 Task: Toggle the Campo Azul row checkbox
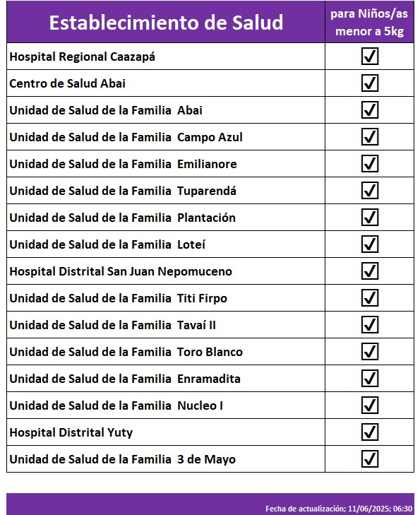pyautogui.click(x=370, y=136)
